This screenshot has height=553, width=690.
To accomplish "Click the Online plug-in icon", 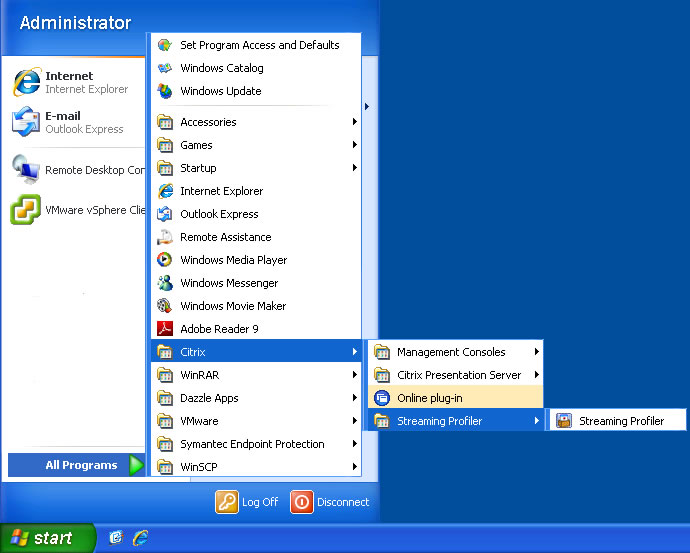I will [x=382, y=398].
